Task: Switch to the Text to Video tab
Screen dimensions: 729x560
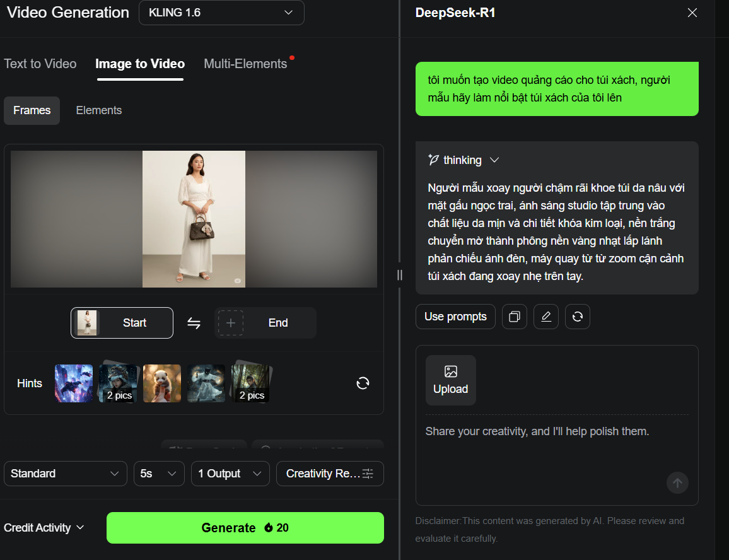Action: [40, 64]
